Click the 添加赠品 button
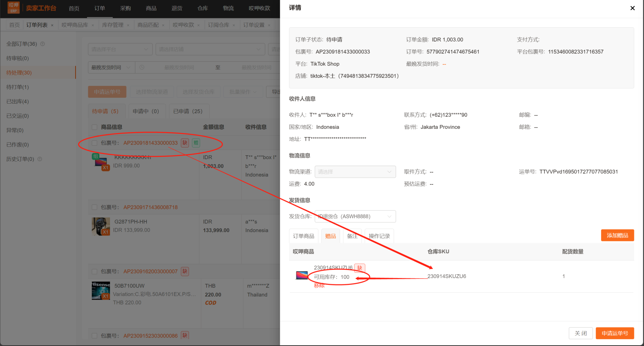644x346 pixels. [x=617, y=236]
